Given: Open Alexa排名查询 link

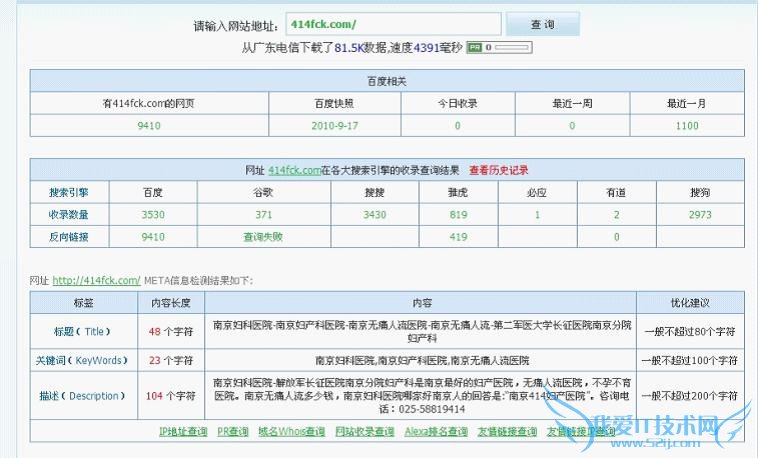Looking at the screenshot, I should coord(436,431).
